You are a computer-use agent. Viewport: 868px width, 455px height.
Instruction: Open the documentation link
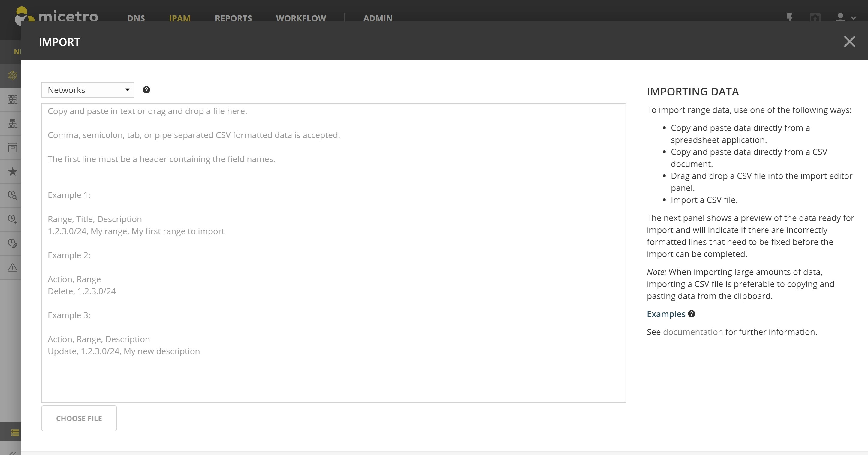692,332
